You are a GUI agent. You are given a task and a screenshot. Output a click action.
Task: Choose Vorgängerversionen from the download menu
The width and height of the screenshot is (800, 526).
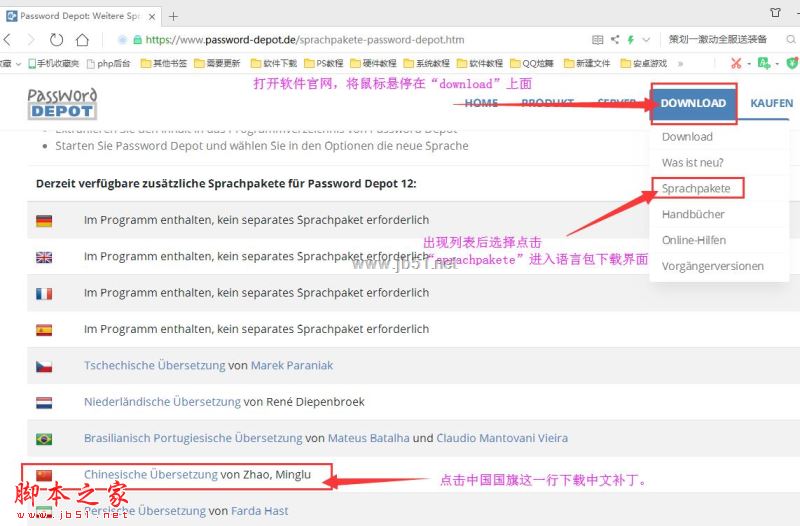713,266
